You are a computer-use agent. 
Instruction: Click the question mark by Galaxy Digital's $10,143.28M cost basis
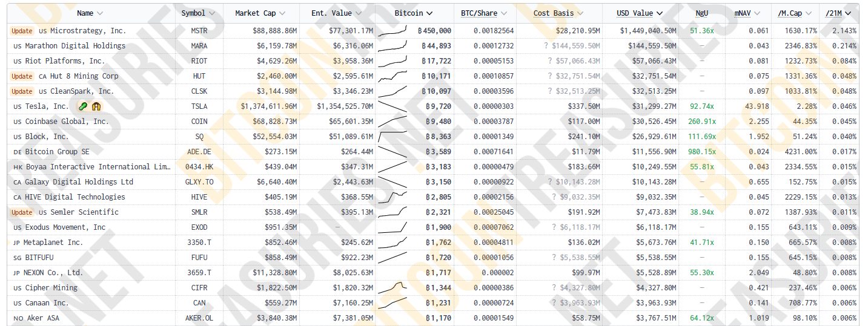[550, 182]
